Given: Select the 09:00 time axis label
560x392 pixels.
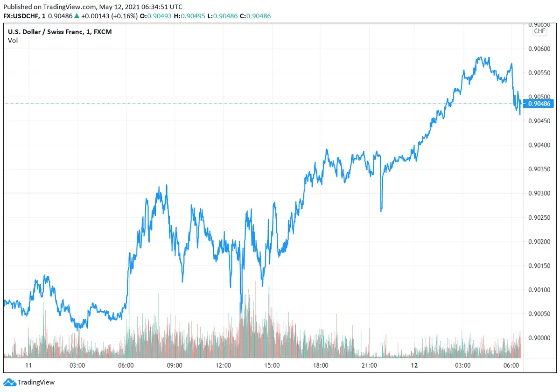Looking at the screenshot, I should point(175,365).
